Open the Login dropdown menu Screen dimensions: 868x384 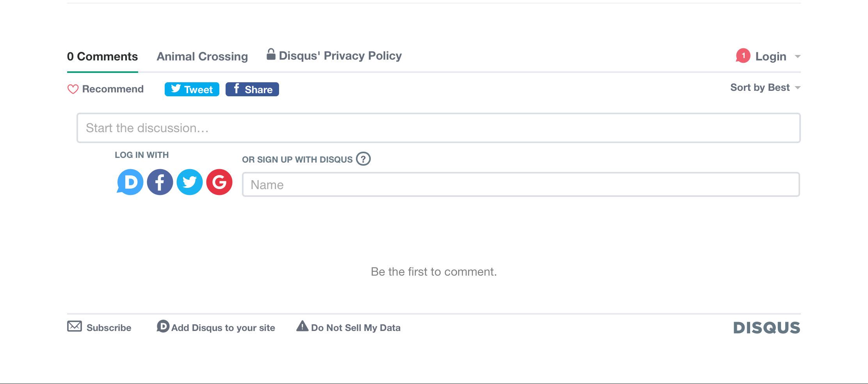(x=771, y=57)
